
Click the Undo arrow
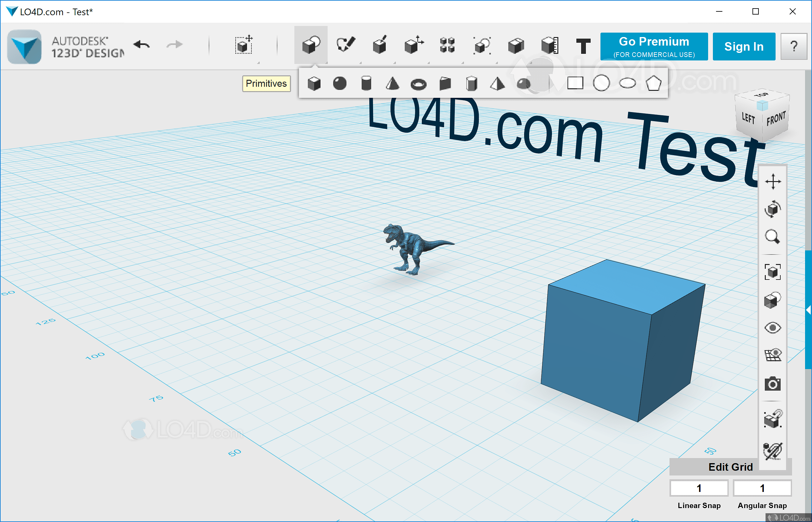[x=142, y=45]
